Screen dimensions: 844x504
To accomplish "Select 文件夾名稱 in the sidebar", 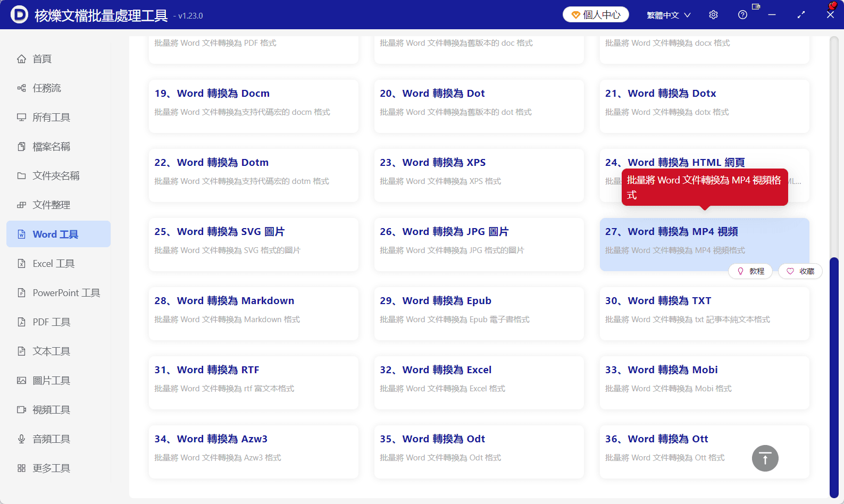I will (59, 176).
